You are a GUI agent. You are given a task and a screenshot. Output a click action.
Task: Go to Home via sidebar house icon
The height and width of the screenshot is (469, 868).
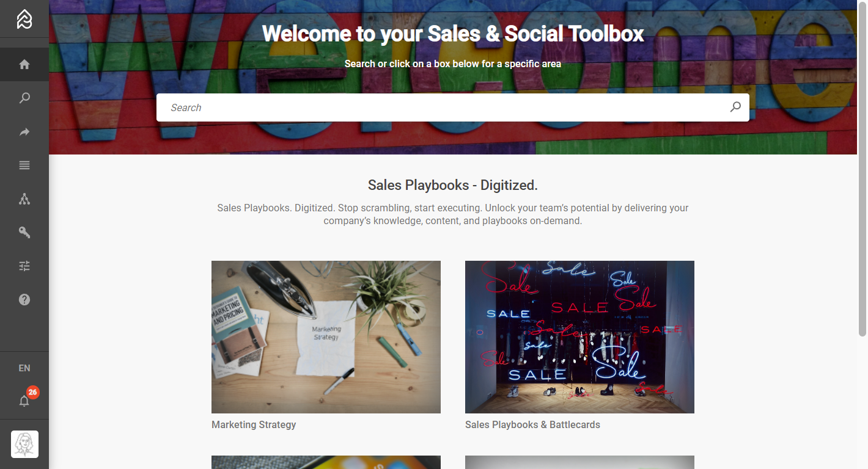tap(24, 64)
